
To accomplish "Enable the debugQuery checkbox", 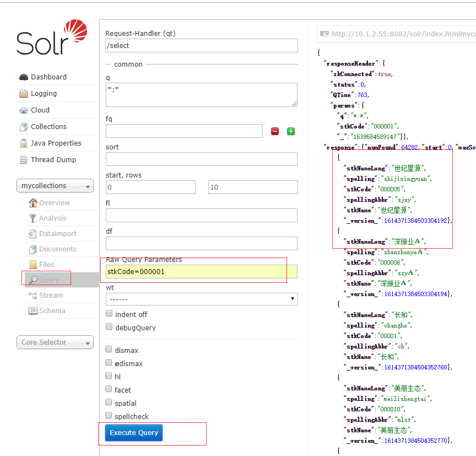I will [x=109, y=327].
